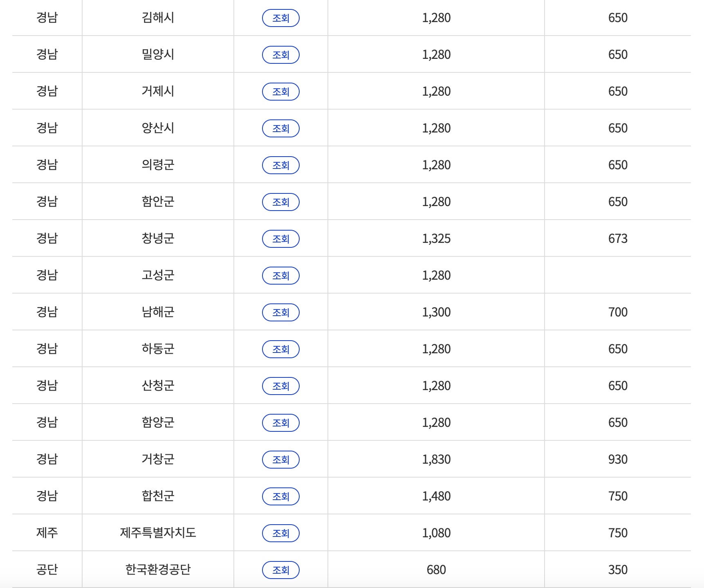Open the 조회 button for 한국환경공단
Image resolution: width=704 pixels, height=588 pixels.
(281, 570)
